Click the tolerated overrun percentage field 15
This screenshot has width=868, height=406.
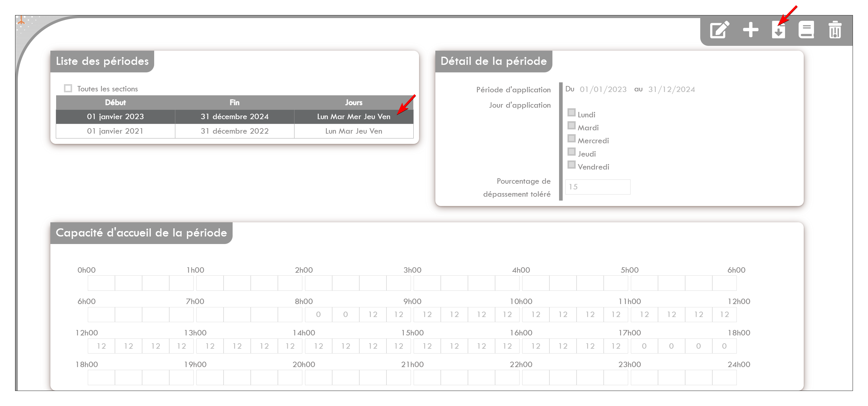pos(598,187)
